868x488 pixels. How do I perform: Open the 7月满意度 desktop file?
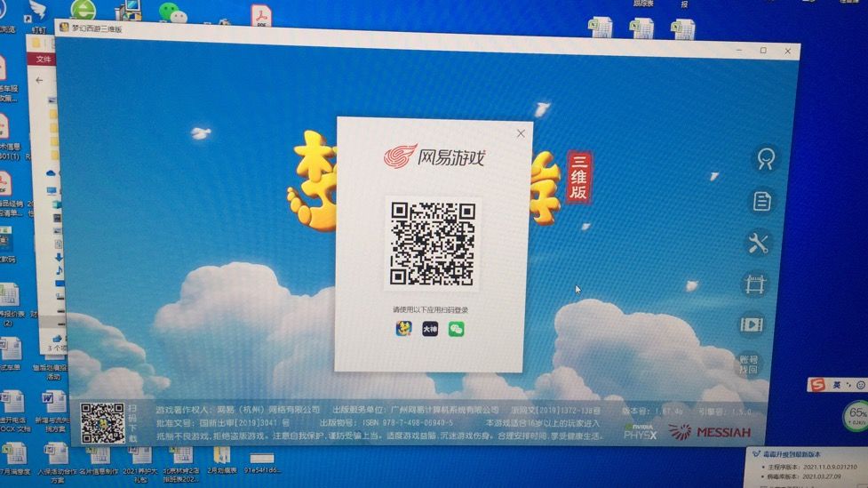(x=15, y=458)
